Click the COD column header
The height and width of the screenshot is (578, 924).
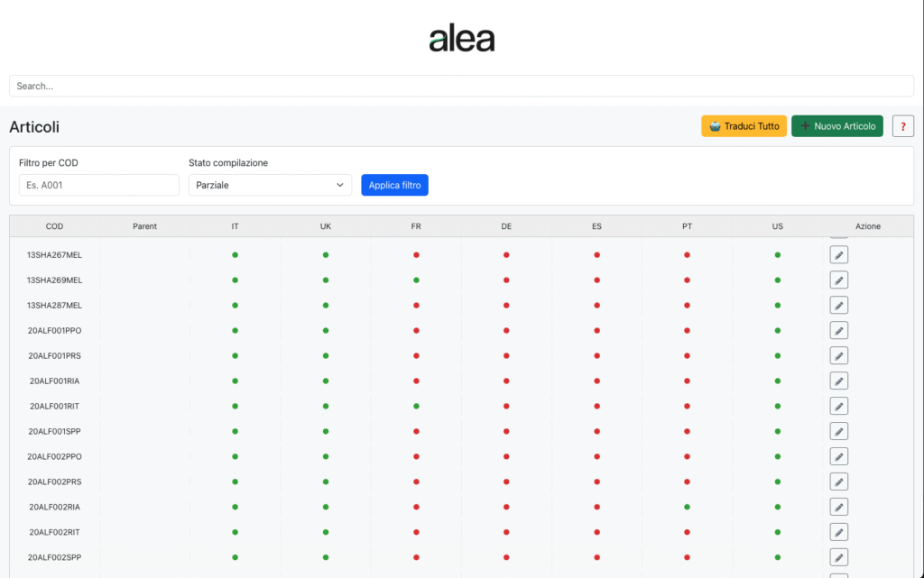[54, 226]
